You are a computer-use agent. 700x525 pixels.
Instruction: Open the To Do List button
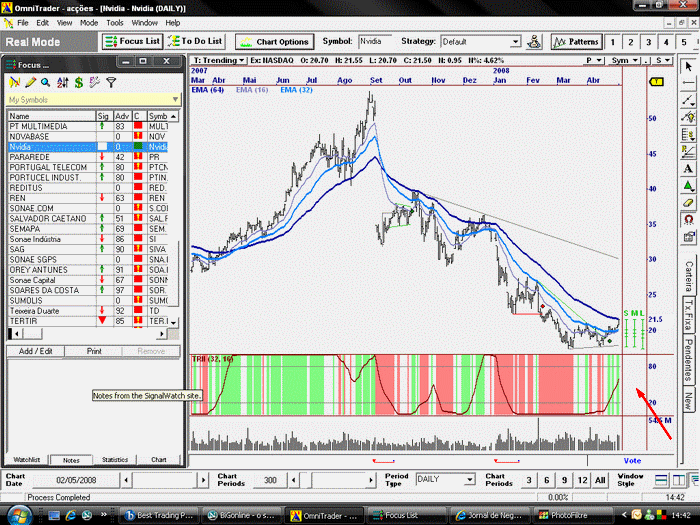(x=195, y=42)
